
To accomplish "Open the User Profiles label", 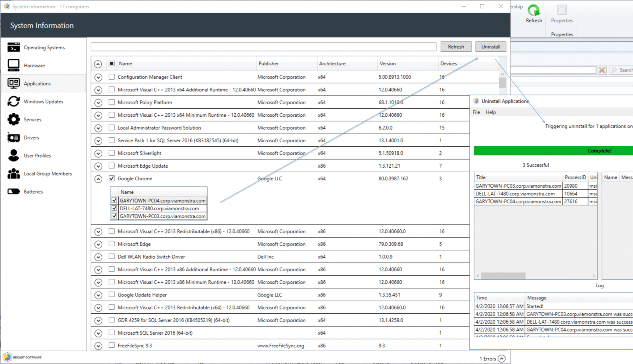I will (x=37, y=155).
